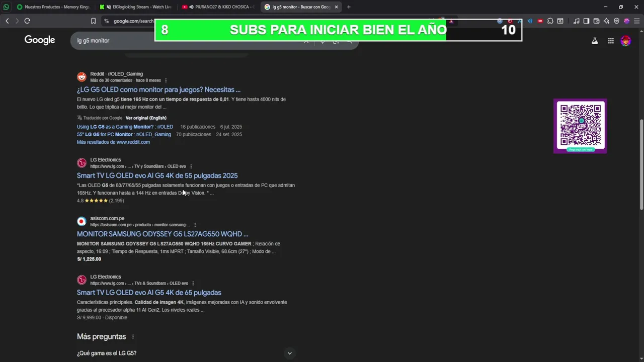The image size is (644, 362).
Task: Open Más resultados de www.reddit.com
Action: click(x=113, y=142)
